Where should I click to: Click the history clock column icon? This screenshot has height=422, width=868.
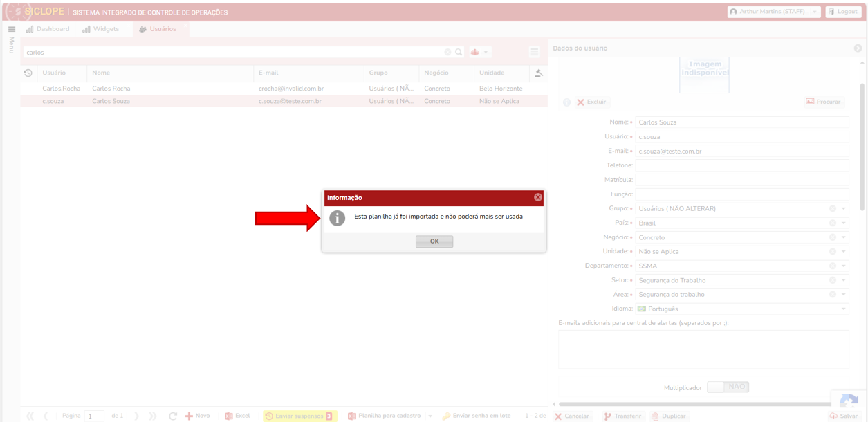pyautogui.click(x=28, y=73)
